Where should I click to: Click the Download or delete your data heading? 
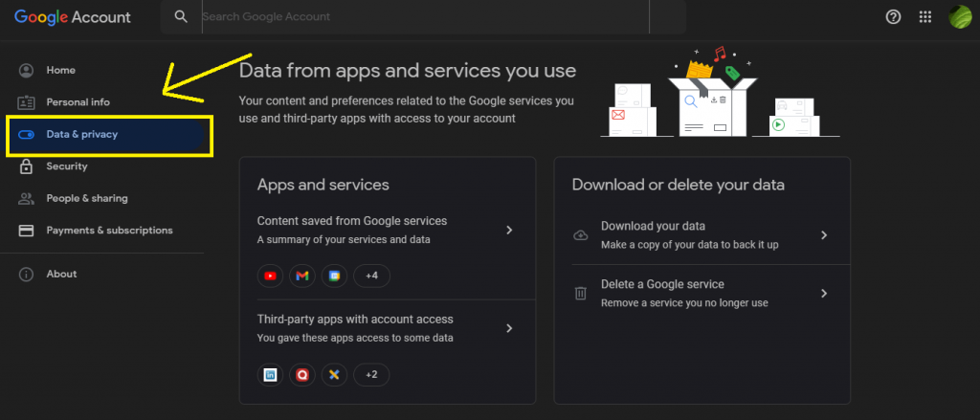click(679, 185)
